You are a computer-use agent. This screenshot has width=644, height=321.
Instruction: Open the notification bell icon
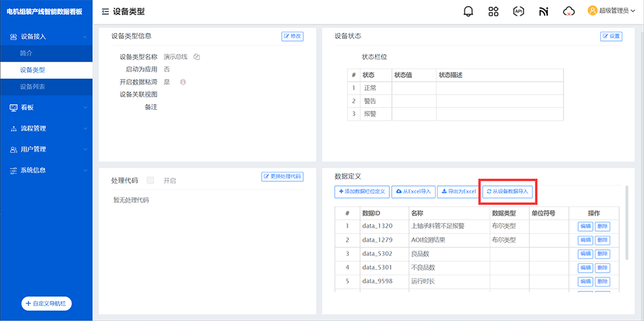[469, 11]
